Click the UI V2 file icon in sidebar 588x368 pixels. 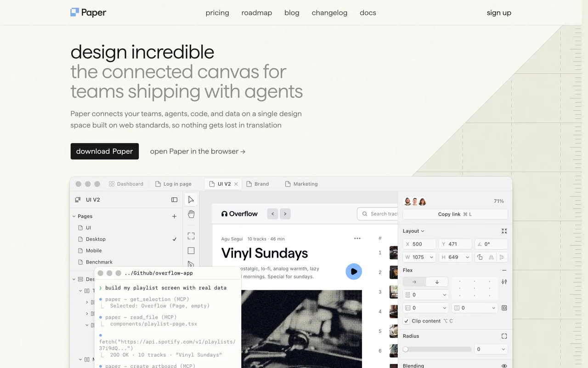[x=78, y=200]
